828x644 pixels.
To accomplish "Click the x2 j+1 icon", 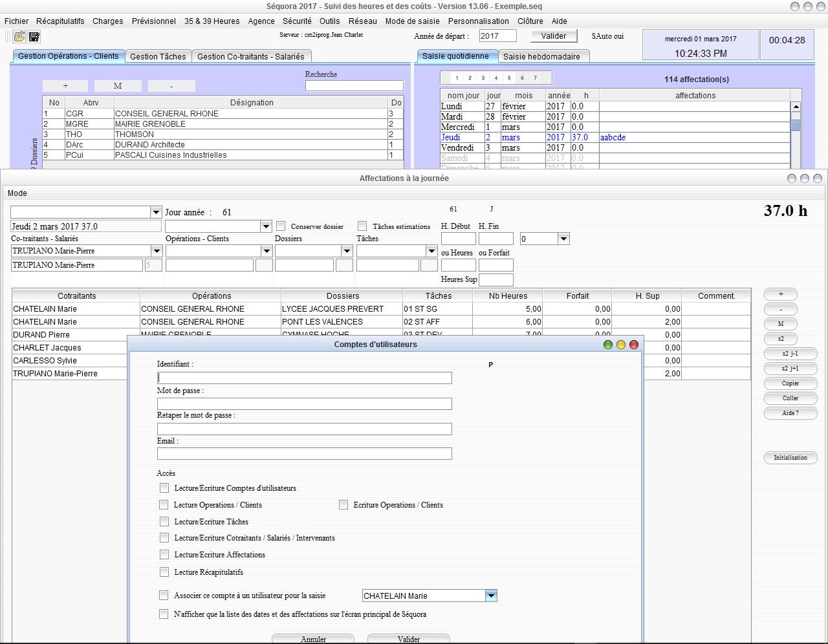I will 790,369.
